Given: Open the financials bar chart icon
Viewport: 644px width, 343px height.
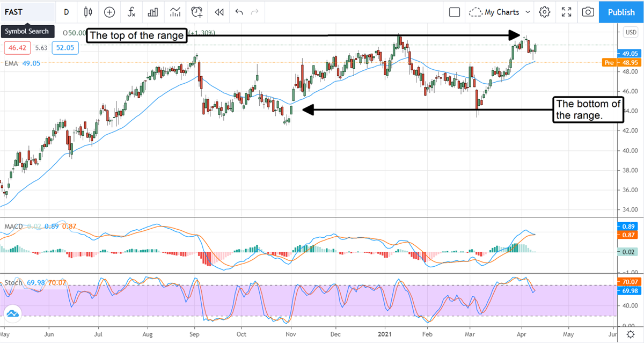Looking at the screenshot, I should (153, 12).
